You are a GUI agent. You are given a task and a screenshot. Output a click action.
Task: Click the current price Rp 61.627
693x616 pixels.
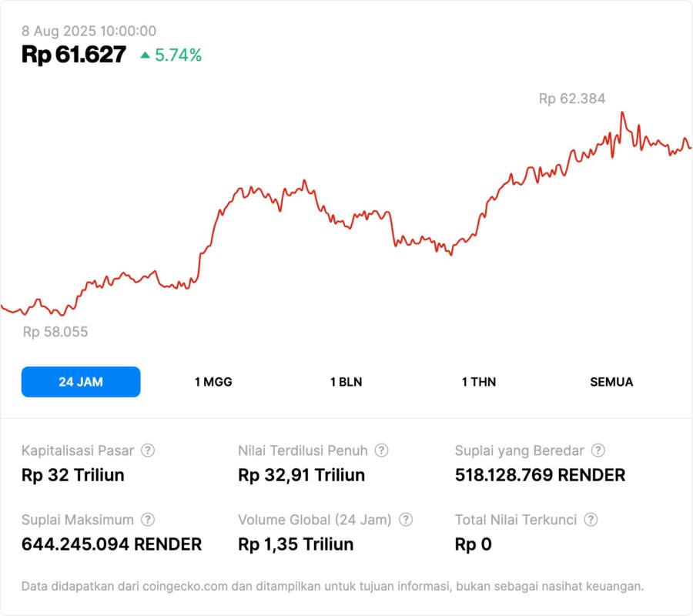click(x=74, y=55)
